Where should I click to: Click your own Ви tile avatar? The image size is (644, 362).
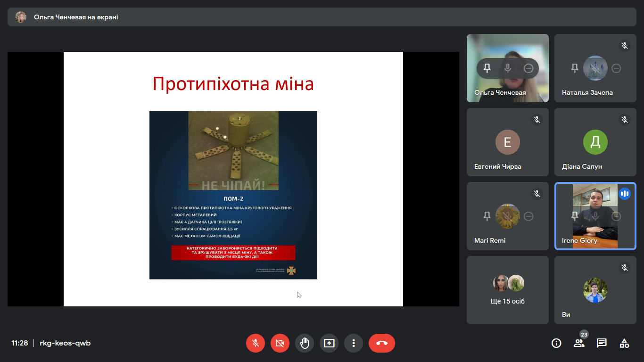pyautogui.click(x=595, y=290)
